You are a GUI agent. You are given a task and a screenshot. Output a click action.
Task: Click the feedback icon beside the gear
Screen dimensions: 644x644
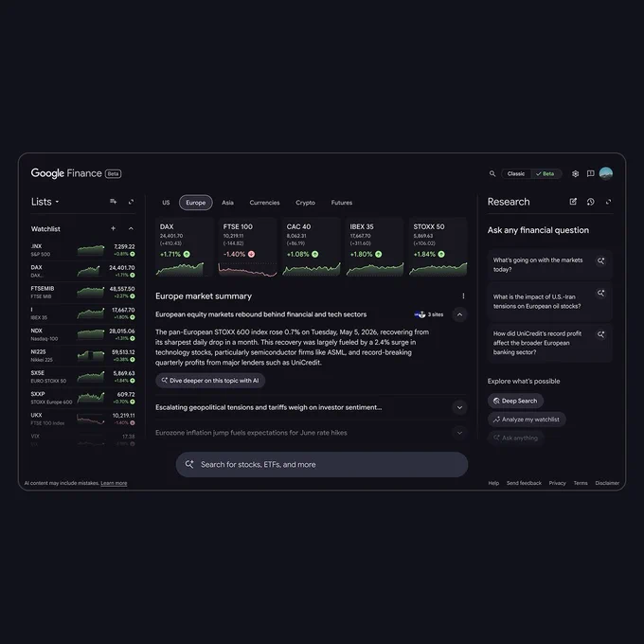click(x=591, y=173)
